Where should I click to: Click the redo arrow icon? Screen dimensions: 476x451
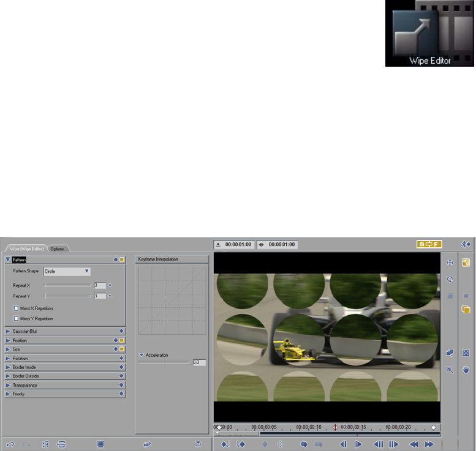tap(26, 444)
